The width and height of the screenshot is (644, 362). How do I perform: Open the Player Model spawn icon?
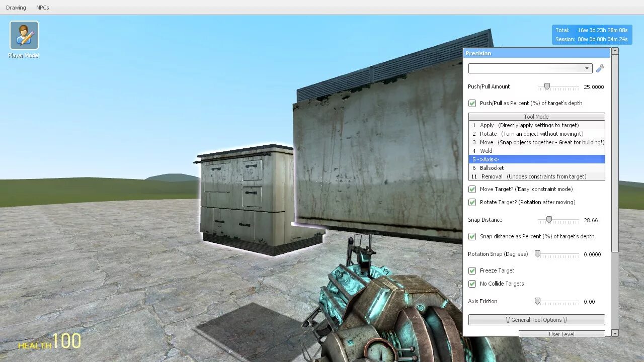click(24, 35)
